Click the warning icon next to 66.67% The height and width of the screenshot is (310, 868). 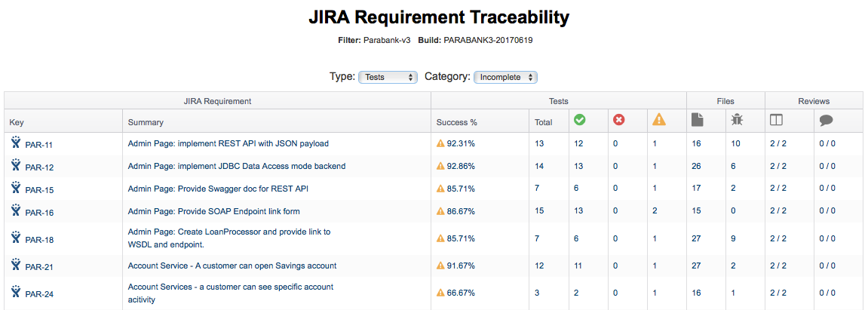coord(440,293)
